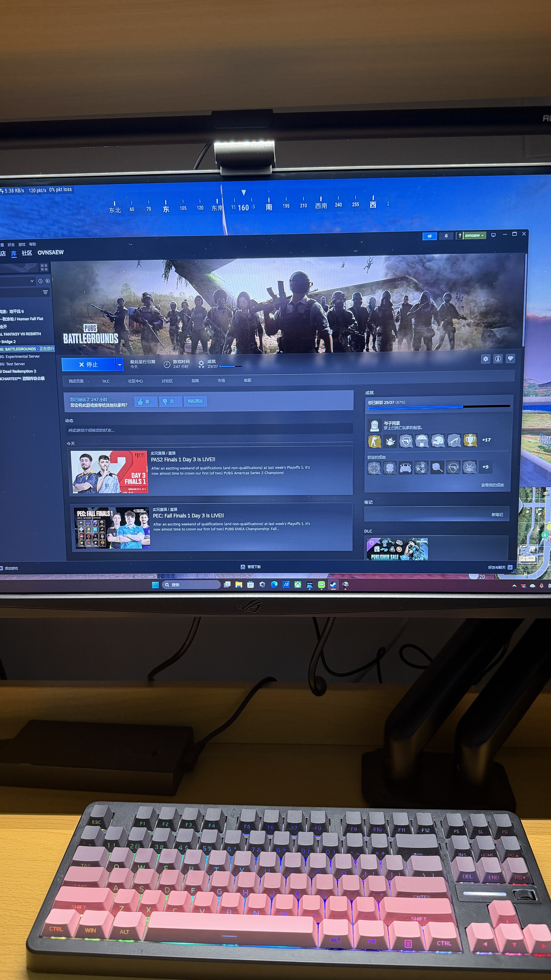Click the locked frying pan achievement icon
This screenshot has width=551, height=980.
(437, 467)
